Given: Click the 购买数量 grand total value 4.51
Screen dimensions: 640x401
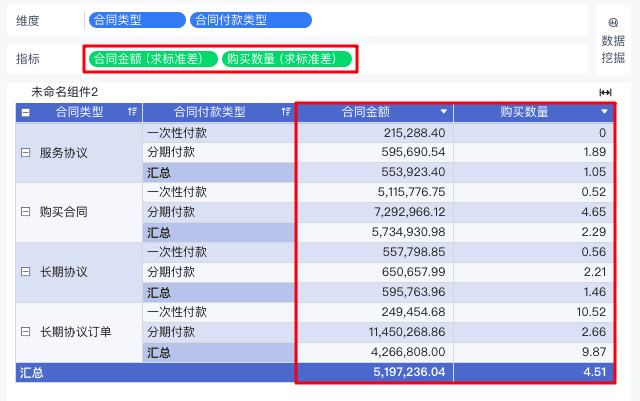Looking at the screenshot, I should click(x=594, y=372).
